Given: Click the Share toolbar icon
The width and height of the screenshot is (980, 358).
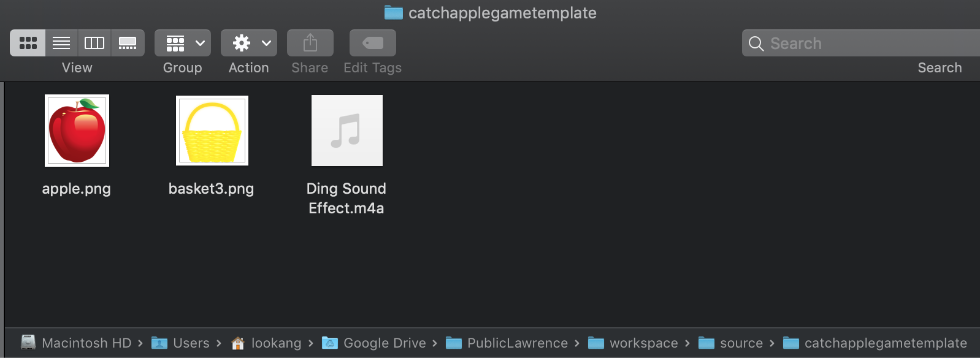Looking at the screenshot, I should pos(310,43).
